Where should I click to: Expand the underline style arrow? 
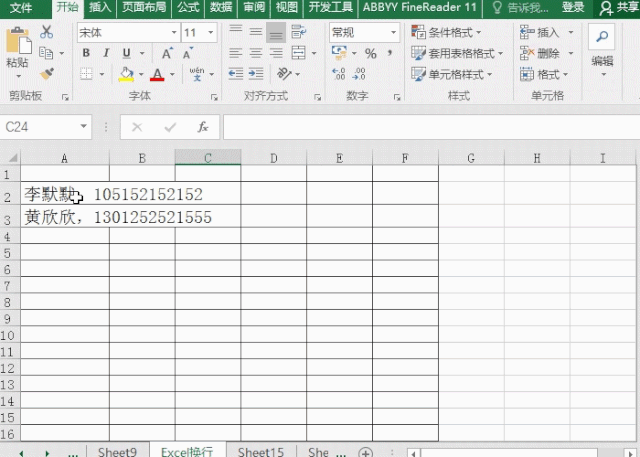pos(142,53)
